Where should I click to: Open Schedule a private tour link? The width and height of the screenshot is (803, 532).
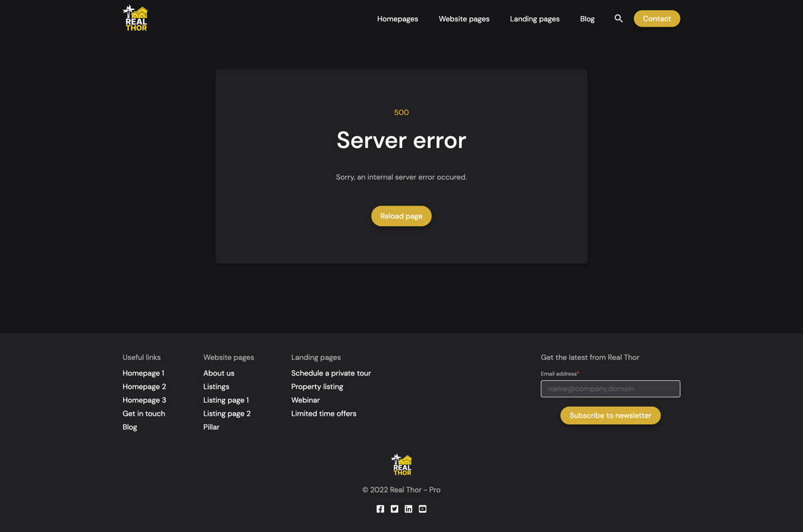coord(331,373)
